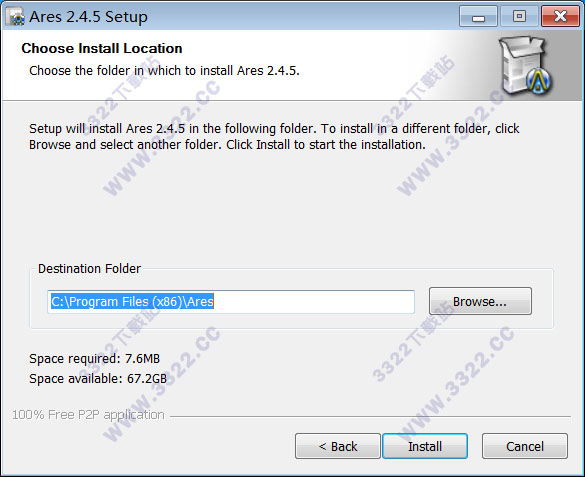Click the divider line beside the P2P label
Screen dimensions: 585x477
[370, 416]
